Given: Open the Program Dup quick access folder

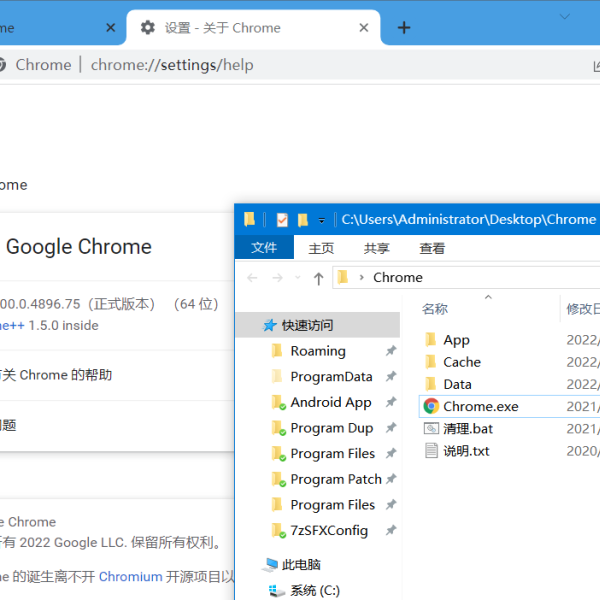Looking at the screenshot, I should click(x=331, y=428).
